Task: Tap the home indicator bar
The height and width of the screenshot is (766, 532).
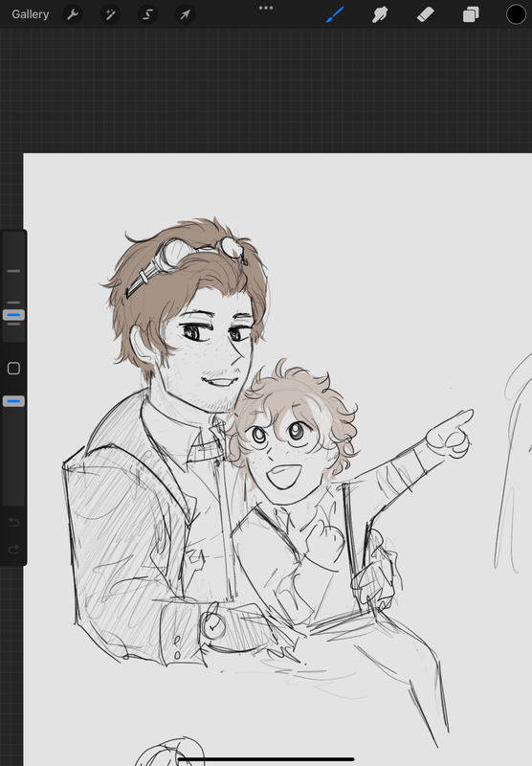Action: [x=266, y=759]
